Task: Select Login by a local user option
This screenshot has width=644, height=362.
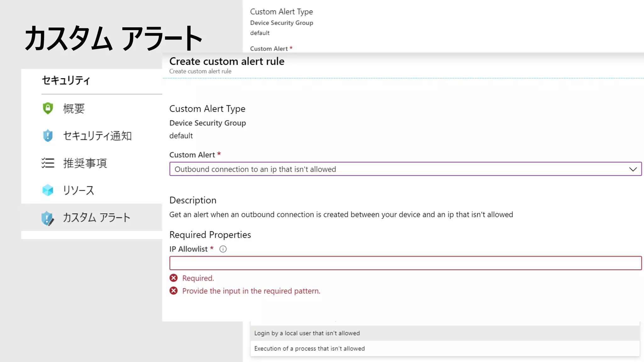Action: [307, 333]
